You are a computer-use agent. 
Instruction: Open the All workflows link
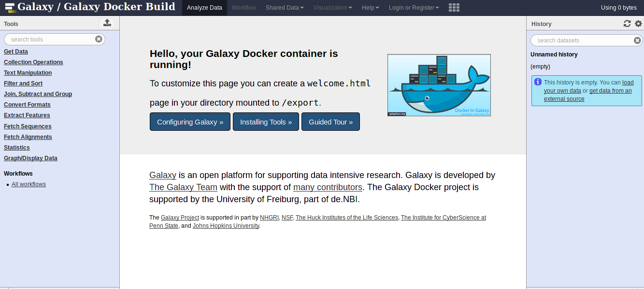[x=29, y=184]
